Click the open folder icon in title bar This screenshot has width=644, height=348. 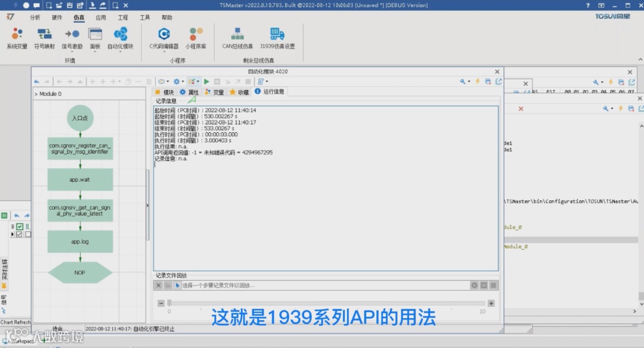coord(59,5)
